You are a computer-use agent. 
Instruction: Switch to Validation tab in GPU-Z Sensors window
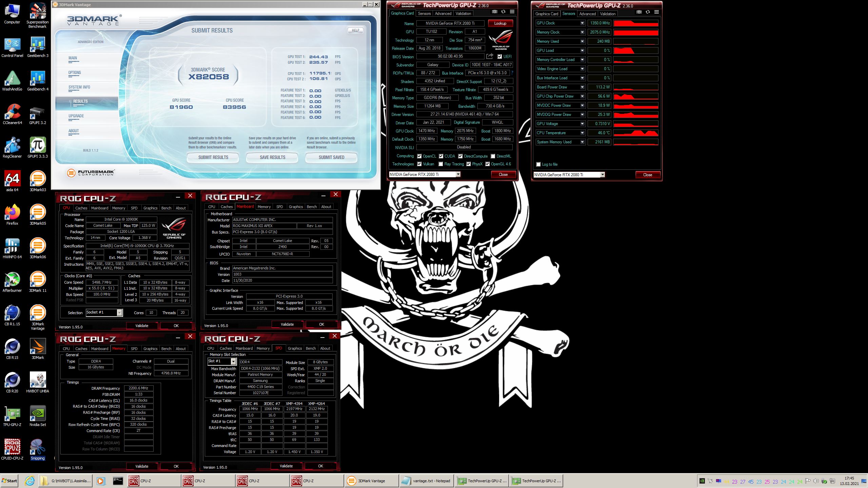coord(607,14)
